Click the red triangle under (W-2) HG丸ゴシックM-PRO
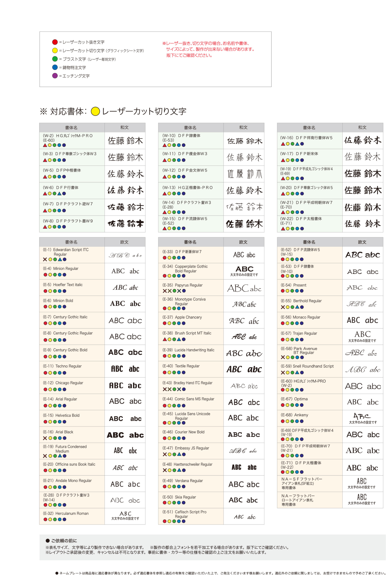389x588 pixels. point(45,145)
